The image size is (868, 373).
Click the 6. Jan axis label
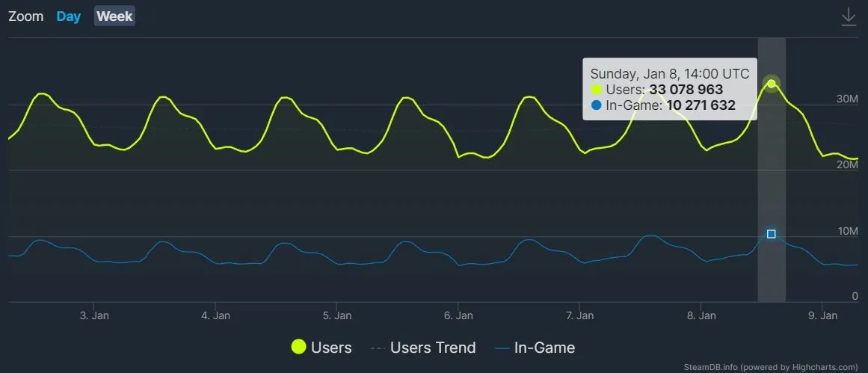click(458, 315)
